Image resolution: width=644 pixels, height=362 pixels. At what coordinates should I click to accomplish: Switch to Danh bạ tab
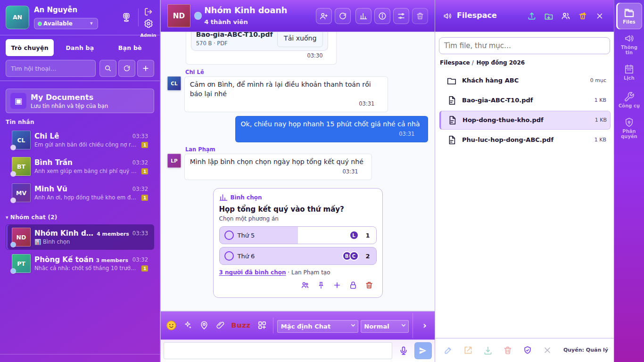click(80, 48)
